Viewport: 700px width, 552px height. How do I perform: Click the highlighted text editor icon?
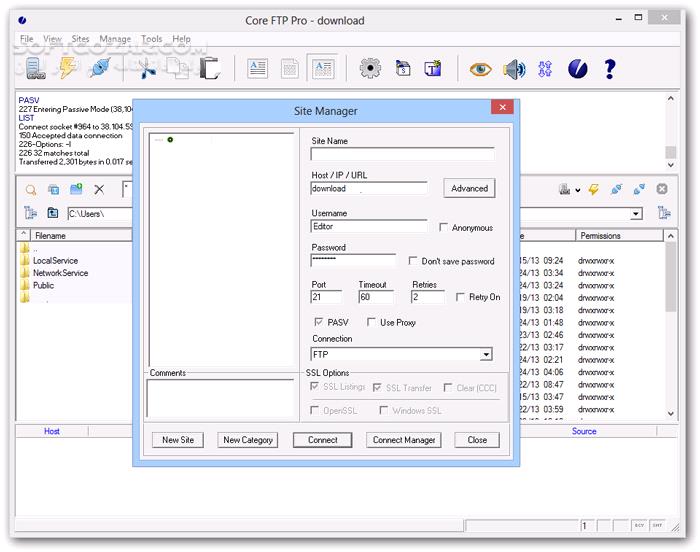[x=323, y=68]
